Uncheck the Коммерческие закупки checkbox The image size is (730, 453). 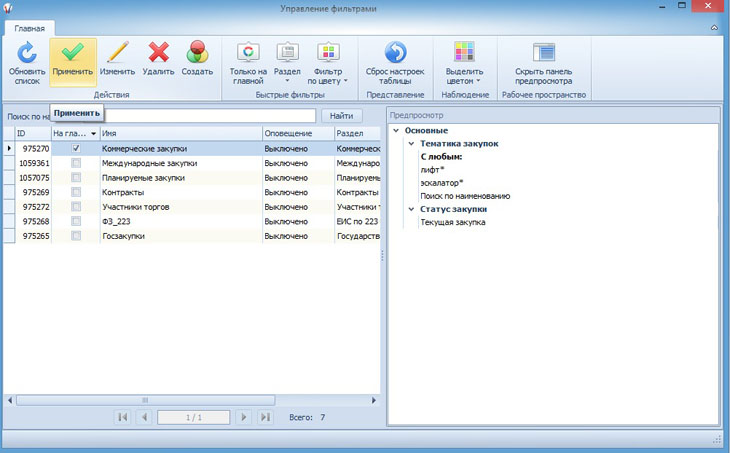coord(76,148)
